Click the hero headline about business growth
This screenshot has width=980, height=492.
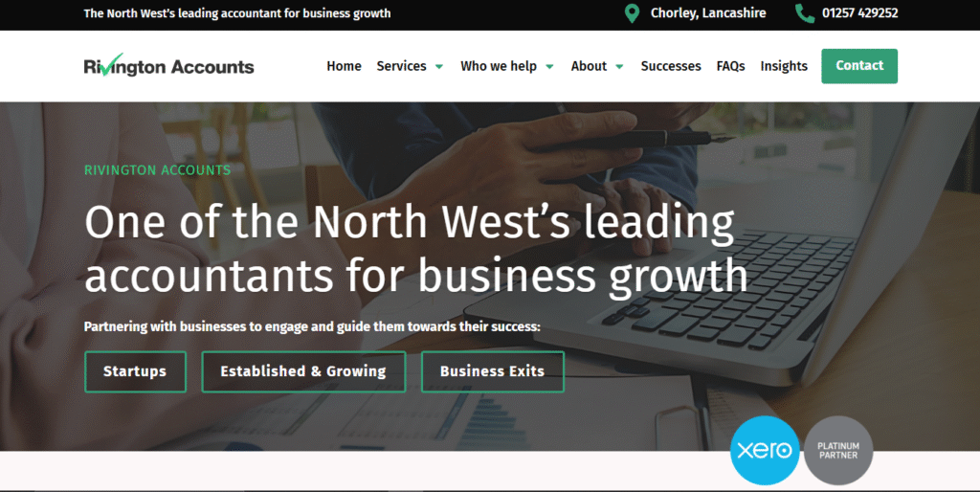click(x=415, y=248)
